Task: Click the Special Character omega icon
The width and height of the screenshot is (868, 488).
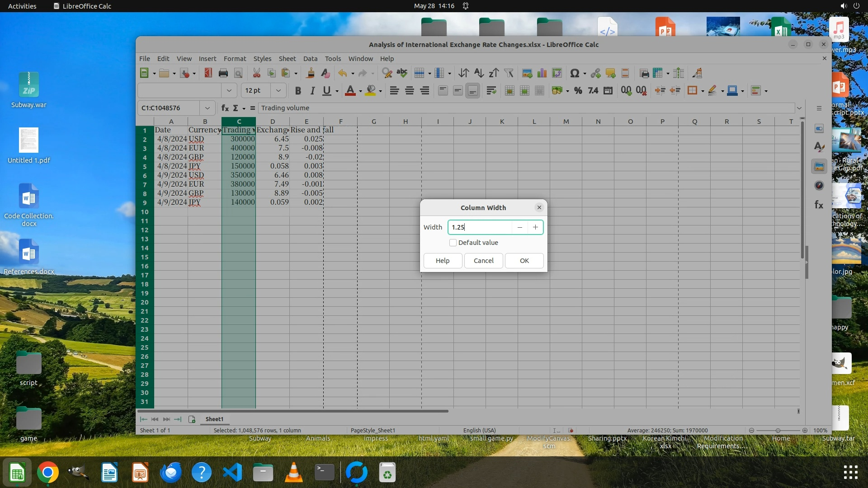Action: point(575,73)
